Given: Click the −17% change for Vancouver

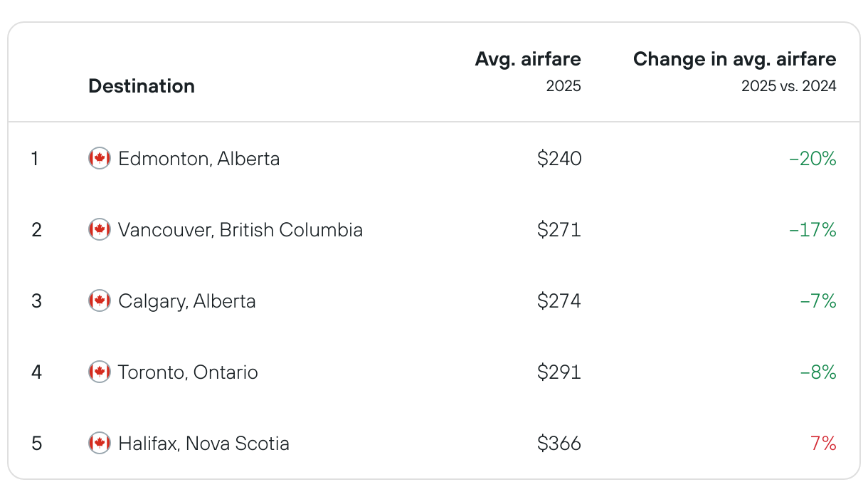Looking at the screenshot, I should click(813, 229).
